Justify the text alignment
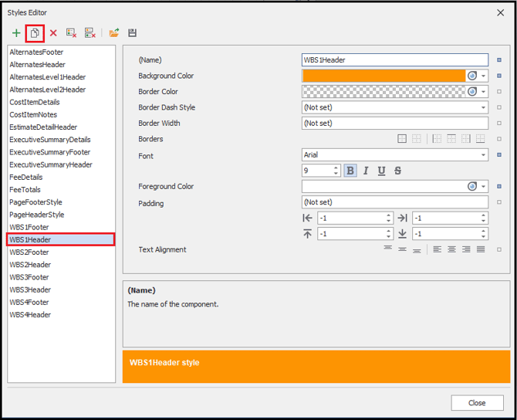The height and width of the screenshot is (420, 517). [481, 249]
